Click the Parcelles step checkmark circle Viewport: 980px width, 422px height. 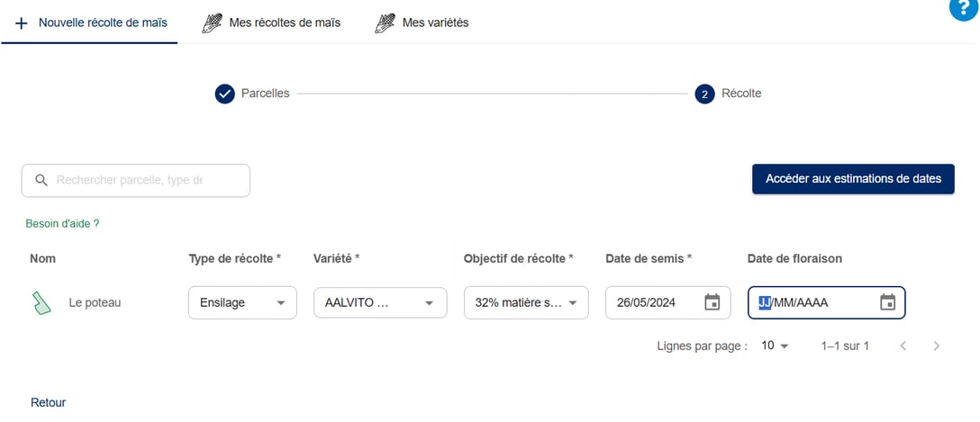click(224, 94)
